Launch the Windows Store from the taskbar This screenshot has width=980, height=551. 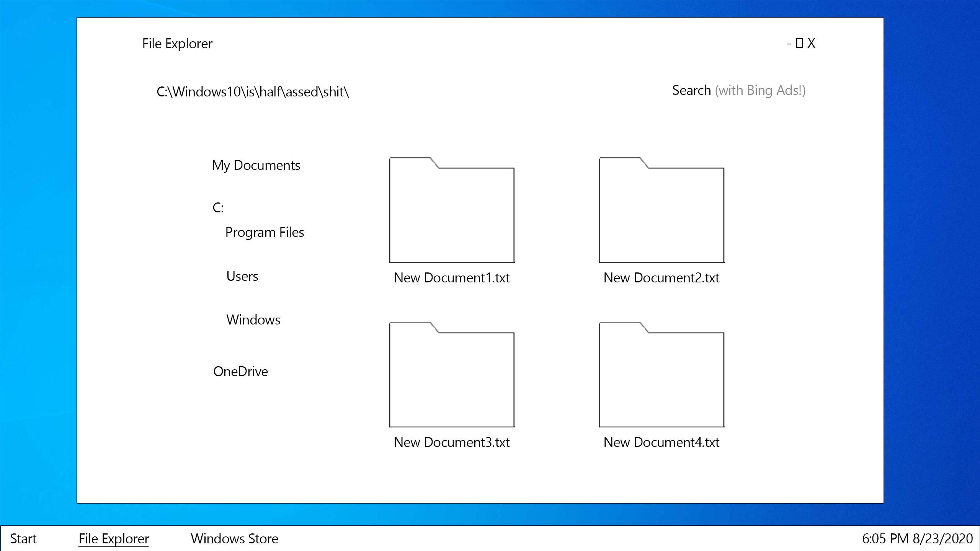235,538
